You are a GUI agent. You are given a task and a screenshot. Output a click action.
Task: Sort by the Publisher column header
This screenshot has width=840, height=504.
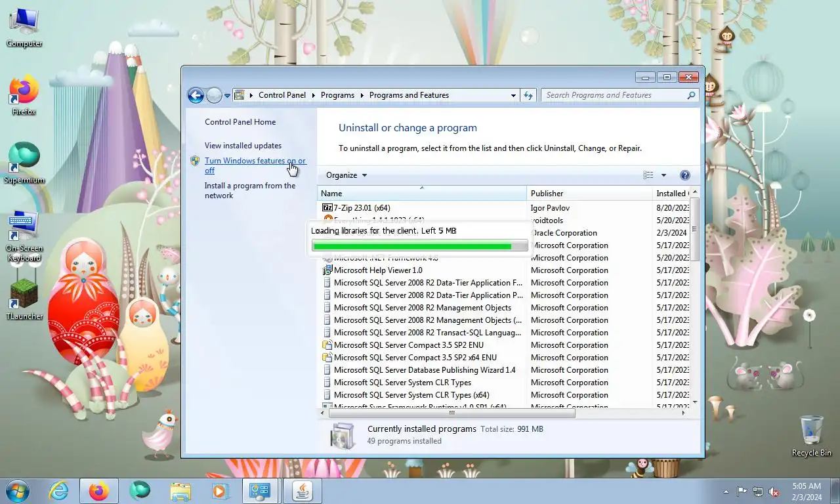[x=589, y=193]
